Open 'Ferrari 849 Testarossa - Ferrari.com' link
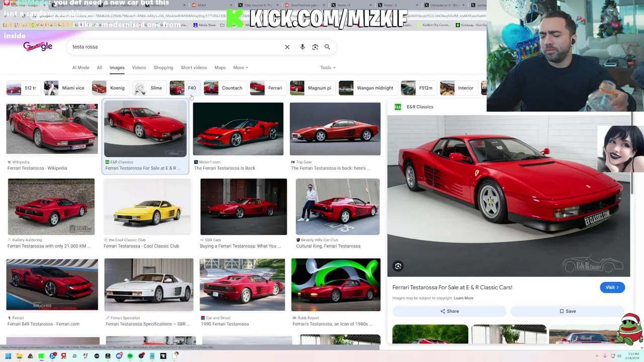Image resolution: width=644 pixels, height=362 pixels. (x=43, y=324)
